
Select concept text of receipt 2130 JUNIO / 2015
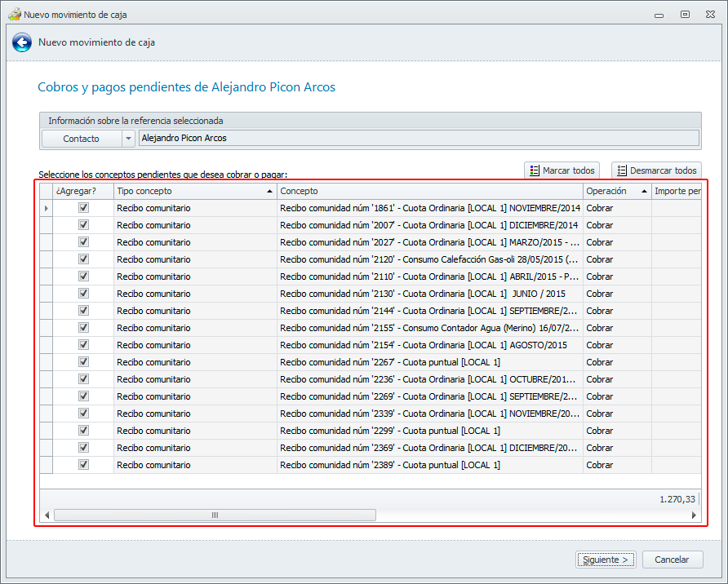pos(423,294)
